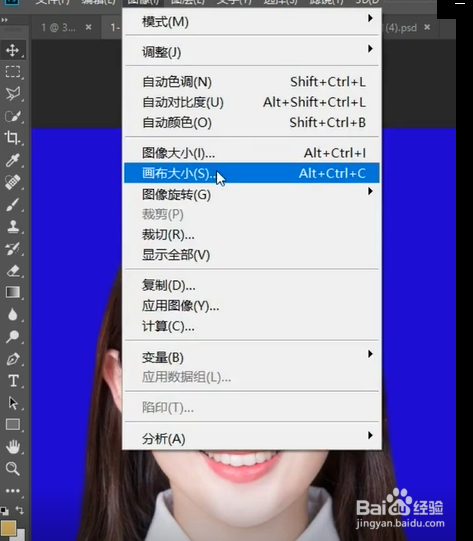Select the Eraser tool
This screenshot has width=473, height=541.
(12, 270)
